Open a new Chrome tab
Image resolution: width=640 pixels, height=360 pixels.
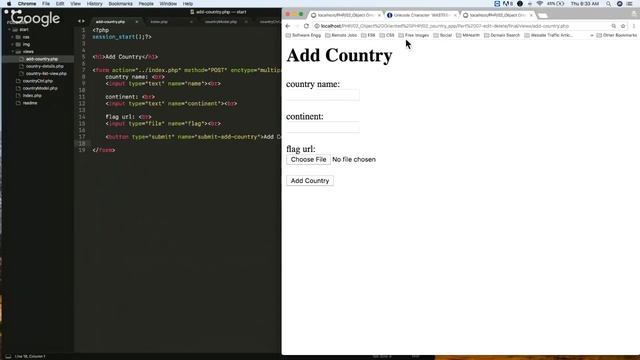[543, 16]
